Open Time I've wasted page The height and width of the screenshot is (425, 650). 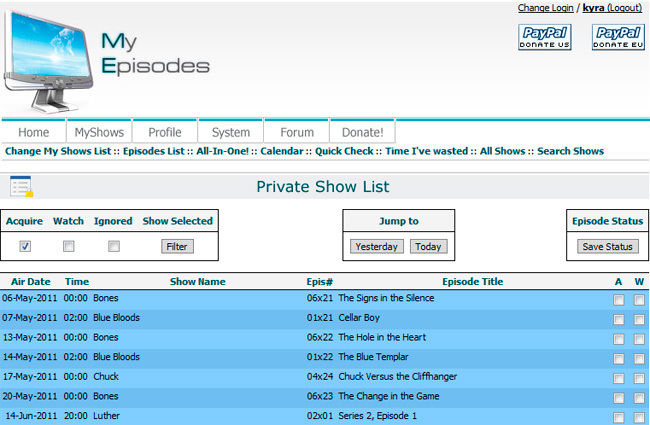(x=427, y=151)
